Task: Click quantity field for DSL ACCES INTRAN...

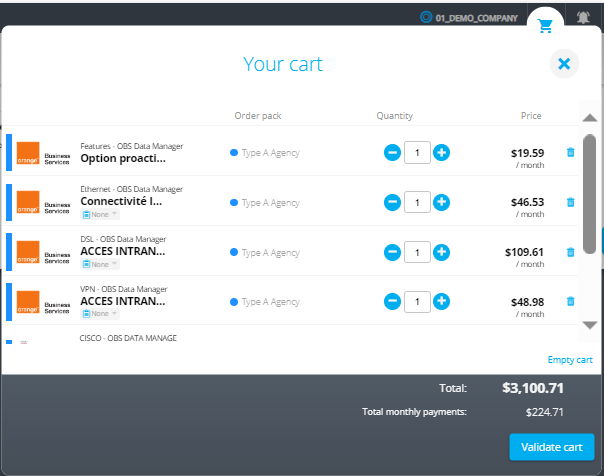Action: [417, 252]
